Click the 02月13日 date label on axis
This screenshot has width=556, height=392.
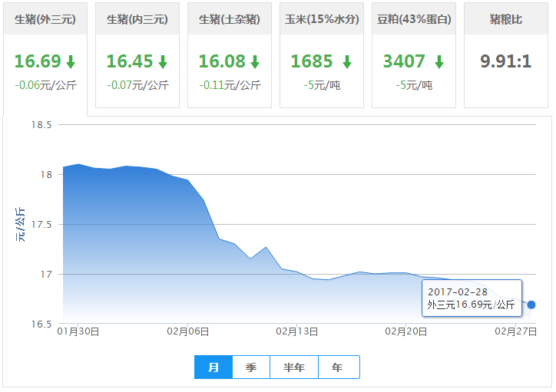pos(296,331)
